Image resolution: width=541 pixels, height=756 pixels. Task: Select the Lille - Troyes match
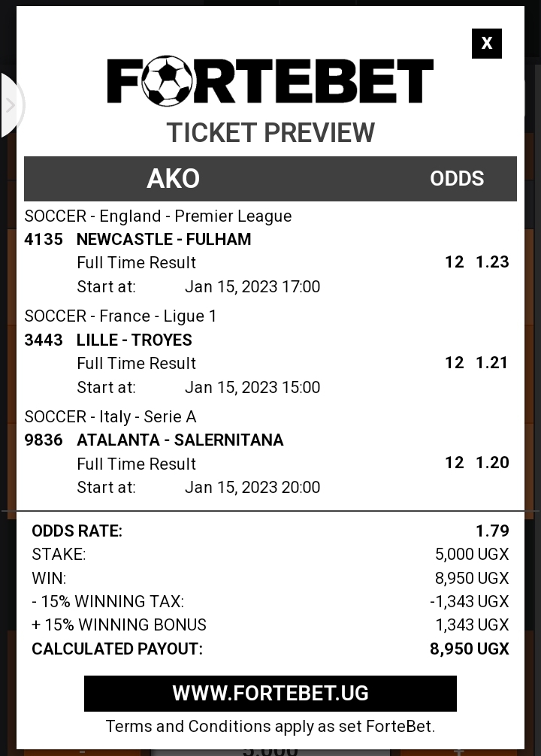tap(134, 340)
